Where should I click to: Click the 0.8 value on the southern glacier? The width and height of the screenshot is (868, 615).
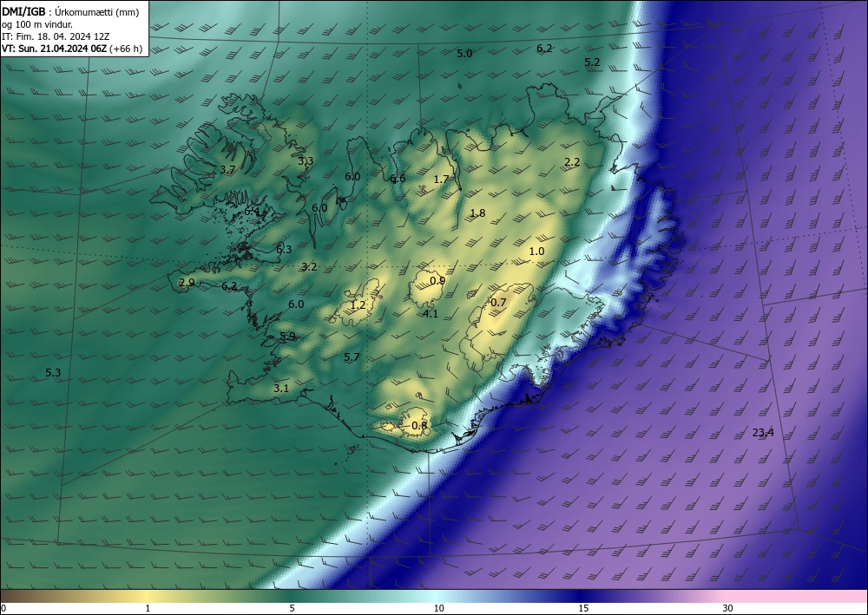click(x=419, y=425)
